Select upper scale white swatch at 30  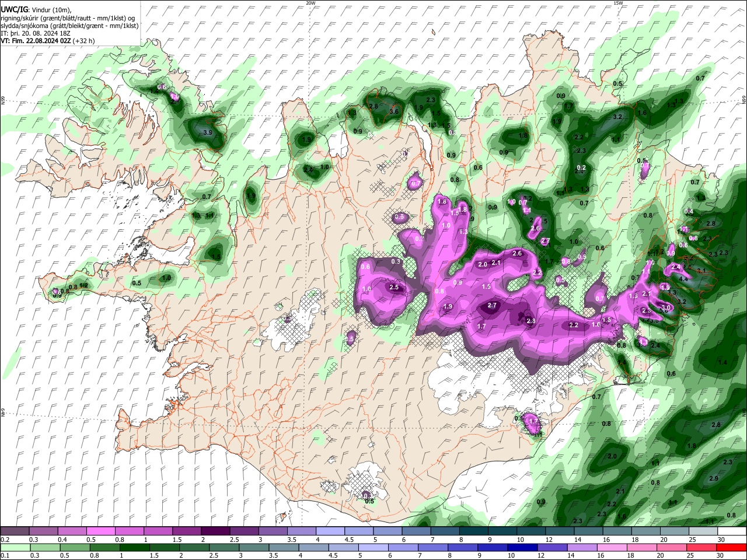tap(732, 531)
